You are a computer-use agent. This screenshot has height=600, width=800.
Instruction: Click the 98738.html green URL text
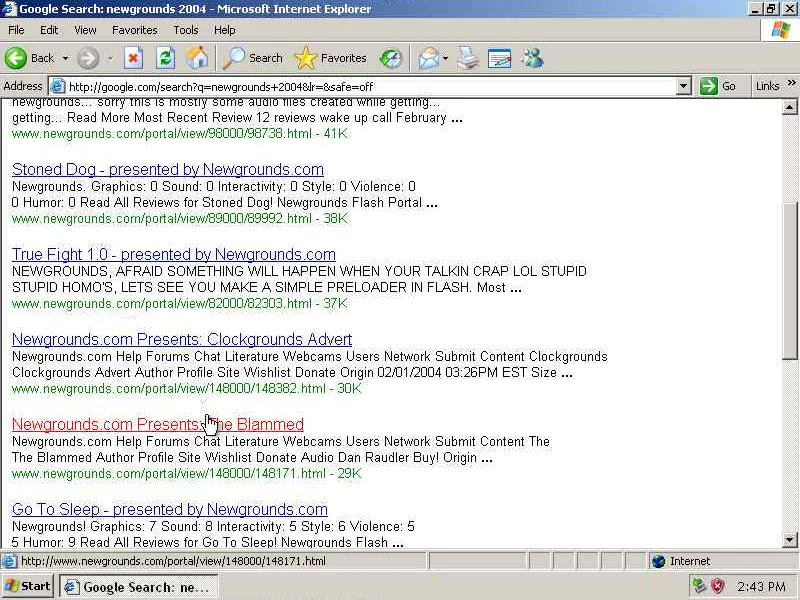click(179, 134)
